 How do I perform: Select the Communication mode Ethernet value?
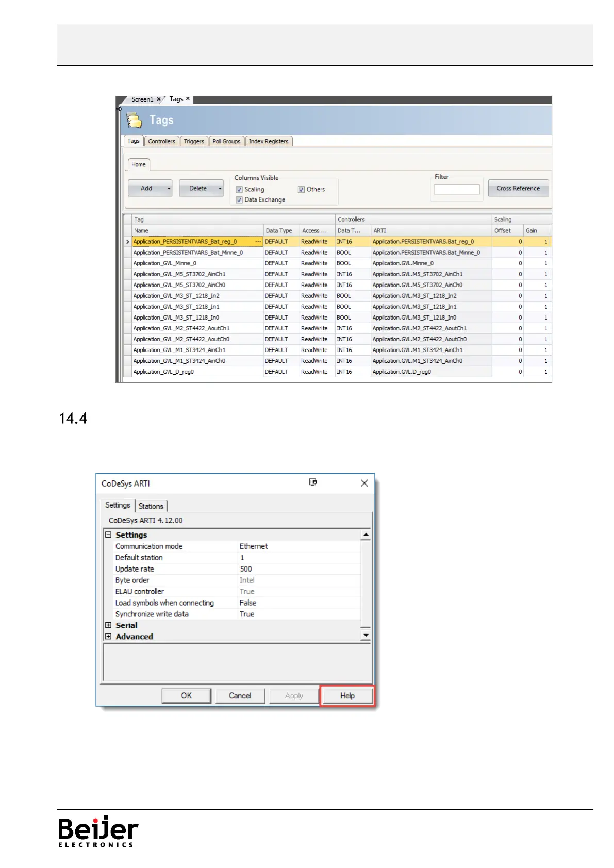coord(298,546)
